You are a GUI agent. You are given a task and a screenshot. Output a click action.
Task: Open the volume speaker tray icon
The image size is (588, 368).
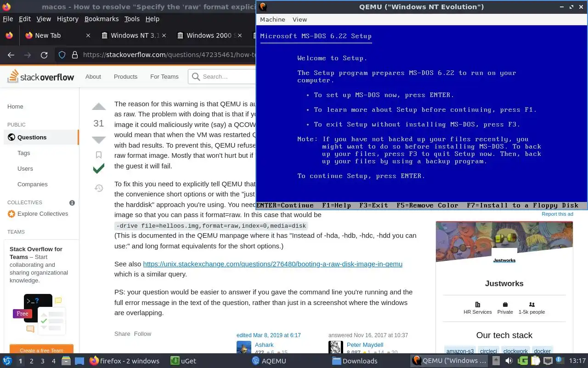(x=509, y=361)
